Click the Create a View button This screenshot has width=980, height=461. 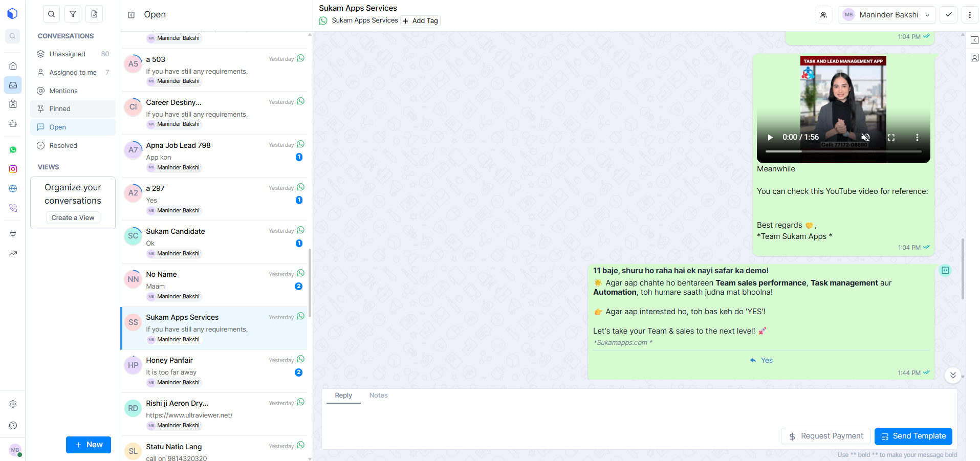pyautogui.click(x=73, y=217)
